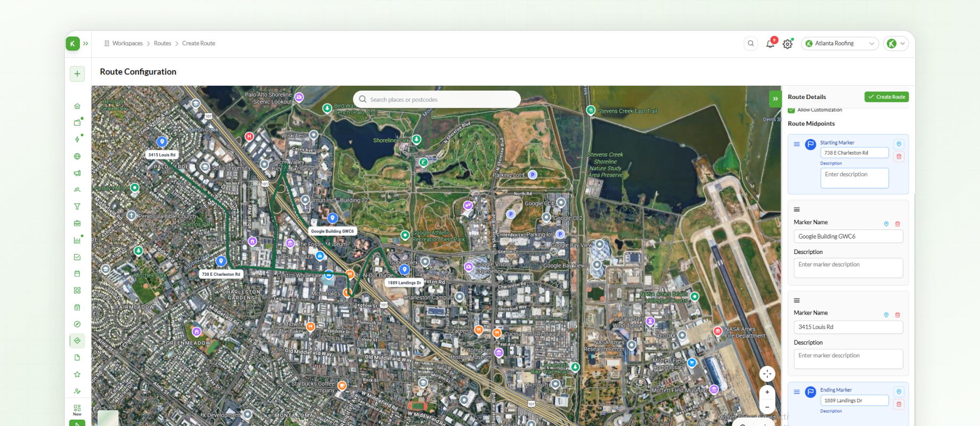The image size is (980, 426).
Task: Open the bar chart icon in the sidebar
Action: [x=77, y=240]
